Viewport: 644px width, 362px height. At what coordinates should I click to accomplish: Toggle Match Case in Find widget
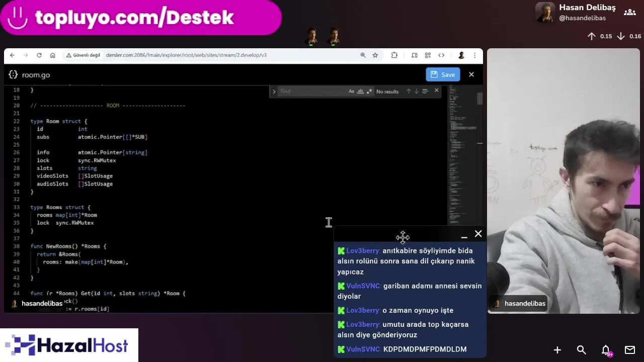[351, 91]
